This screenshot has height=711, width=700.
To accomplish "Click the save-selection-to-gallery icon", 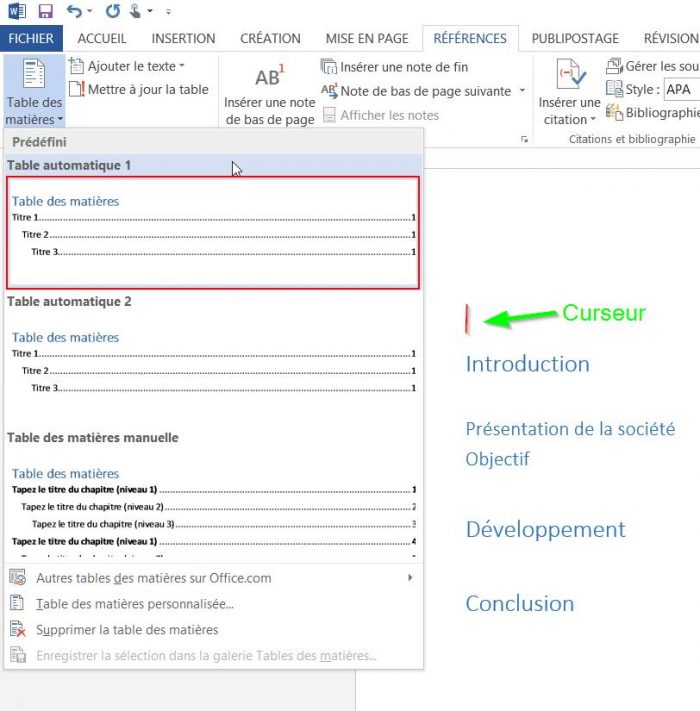I will pyautogui.click(x=18, y=655).
